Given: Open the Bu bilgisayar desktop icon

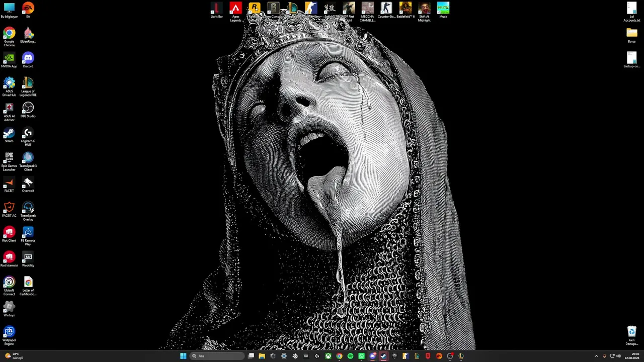Looking at the screenshot, I should pyautogui.click(x=9, y=10).
